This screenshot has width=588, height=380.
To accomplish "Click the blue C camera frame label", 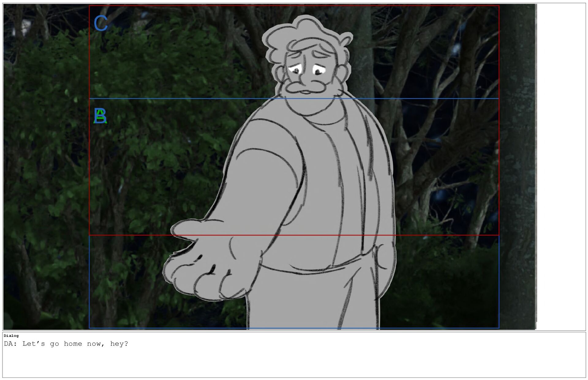I will (100, 23).
